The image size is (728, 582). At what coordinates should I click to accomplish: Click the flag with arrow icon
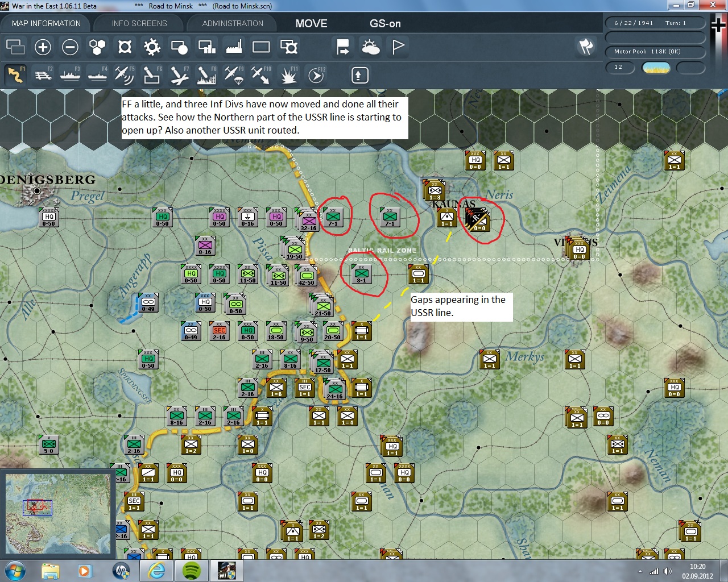pyautogui.click(x=343, y=47)
